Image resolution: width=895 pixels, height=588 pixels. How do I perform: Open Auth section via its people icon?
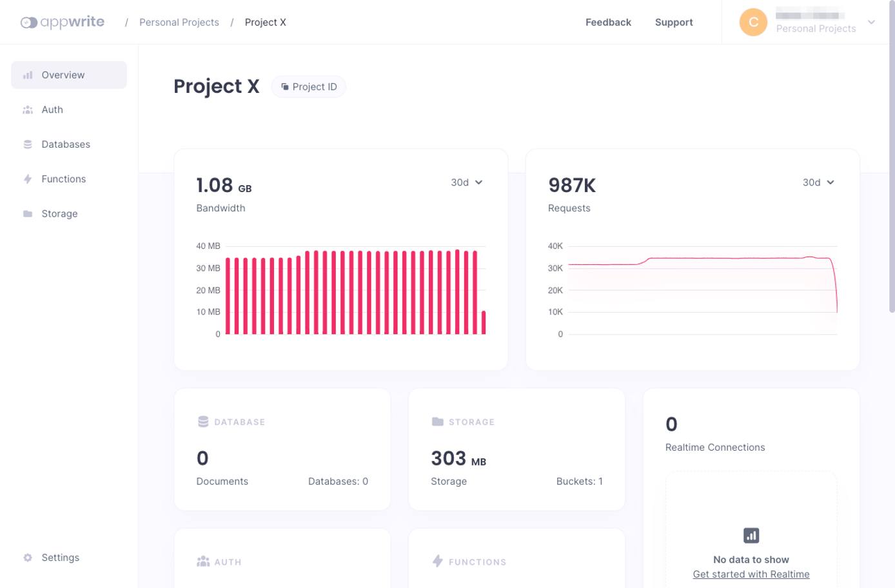[28, 110]
